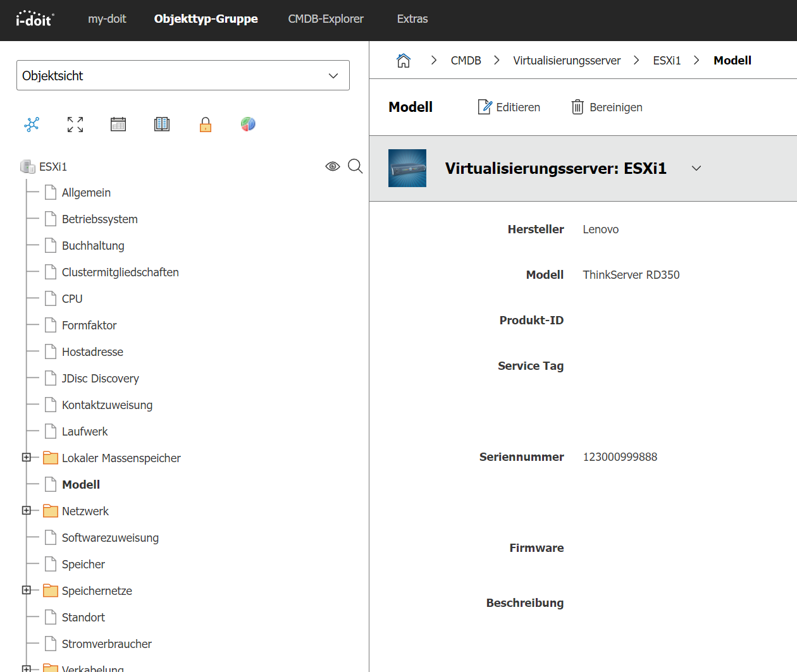Go to home via breadcrumb house icon

coord(404,61)
